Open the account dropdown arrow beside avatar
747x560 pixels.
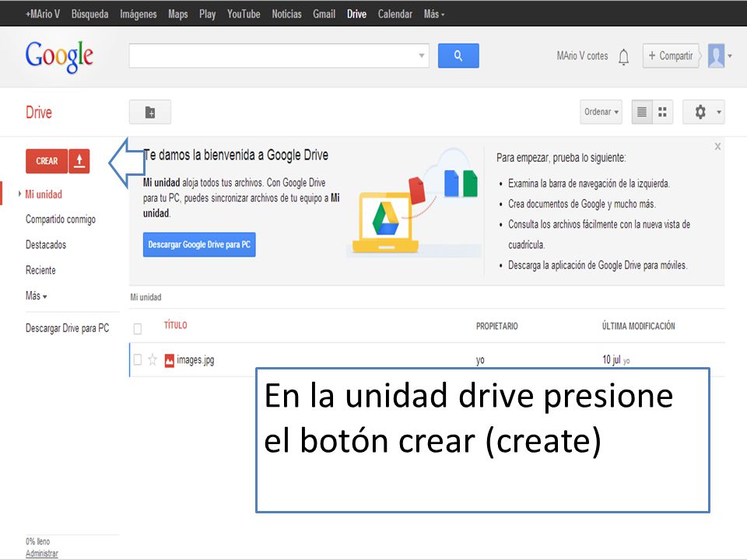click(730, 56)
